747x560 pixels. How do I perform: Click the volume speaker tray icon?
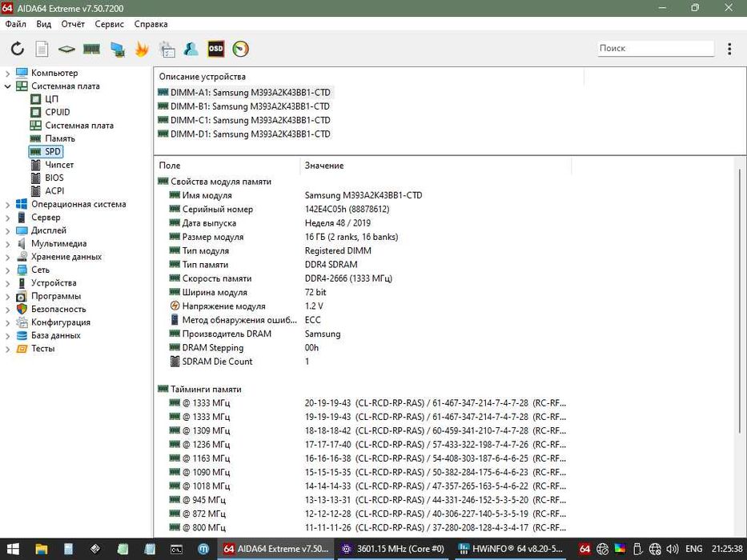[673, 549]
